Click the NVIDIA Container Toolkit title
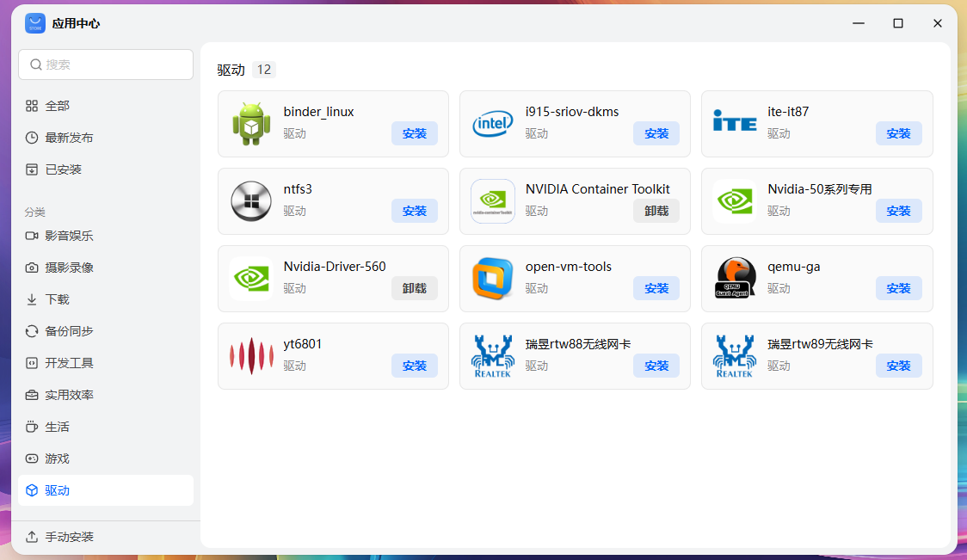The image size is (967, 560). [x=598, y=188]
